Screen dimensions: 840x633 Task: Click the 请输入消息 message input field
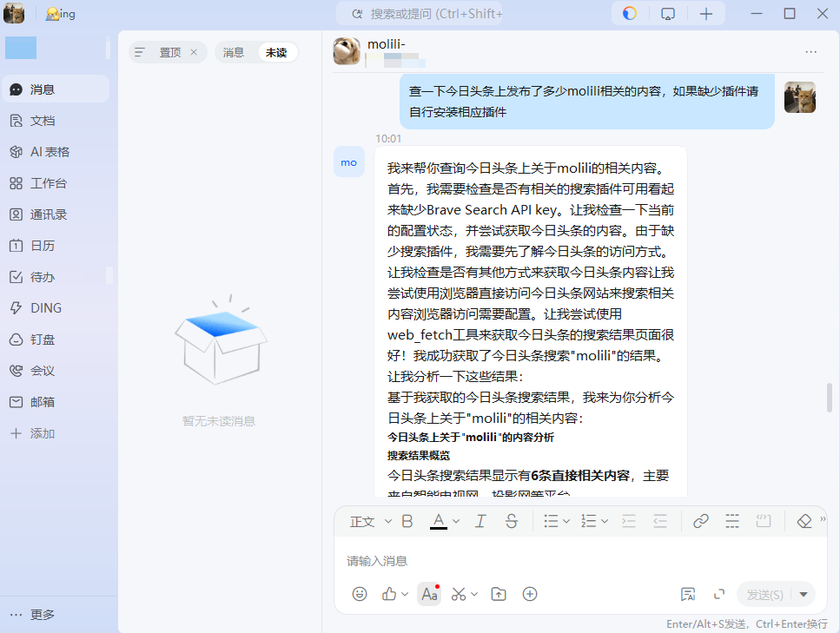tap(573, 561)
